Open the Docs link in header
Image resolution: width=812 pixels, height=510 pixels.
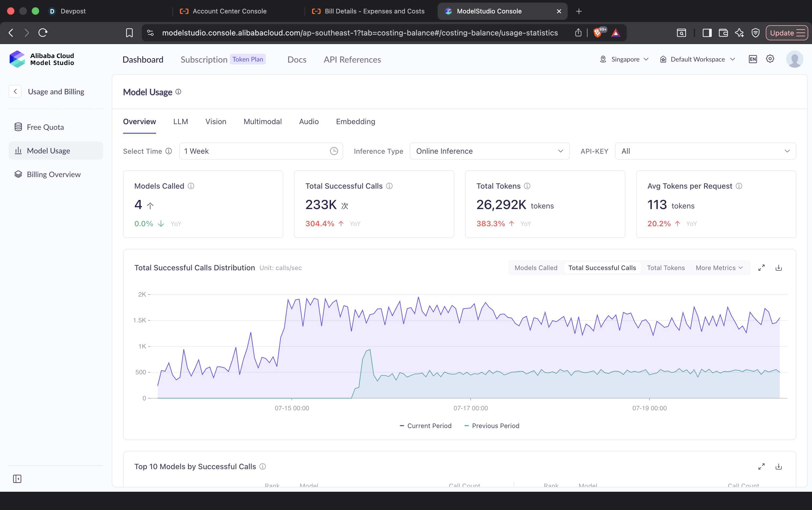point(297,60)
